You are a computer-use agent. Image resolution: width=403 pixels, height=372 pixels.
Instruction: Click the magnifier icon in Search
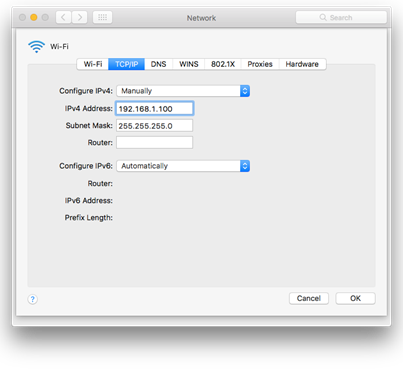point(323,17)
